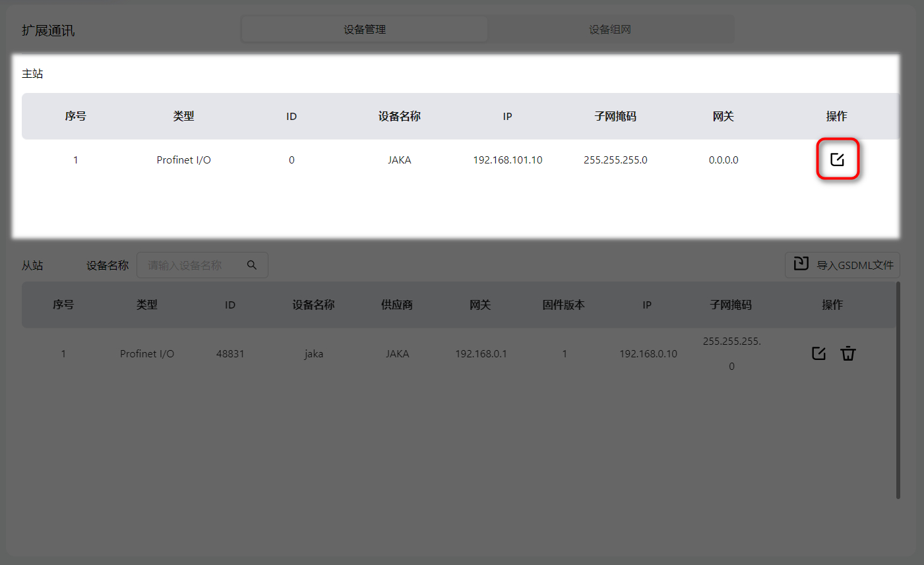The image size is (924, 565).
Task: Switch to the 设备管理 tab
Action: pos(365,30)
